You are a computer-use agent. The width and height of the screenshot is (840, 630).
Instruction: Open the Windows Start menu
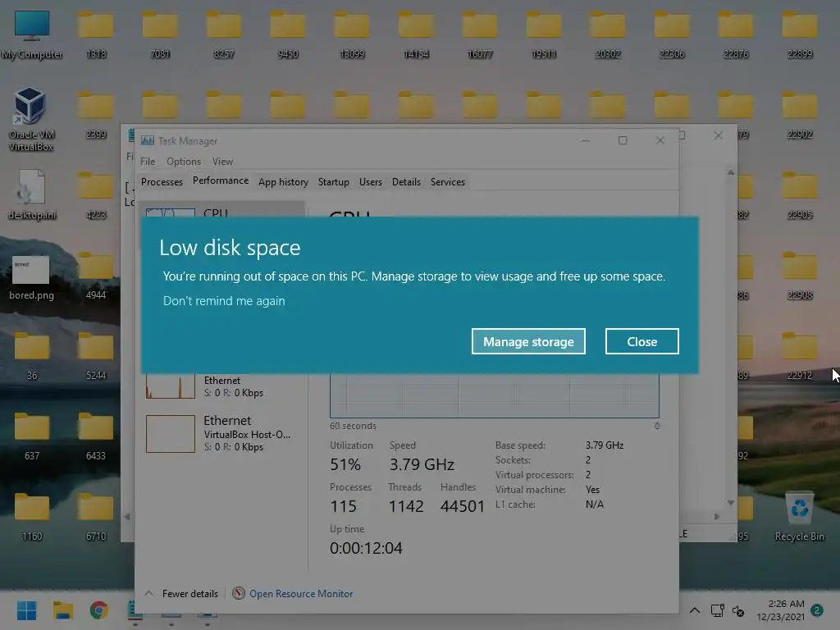[26, 610]
